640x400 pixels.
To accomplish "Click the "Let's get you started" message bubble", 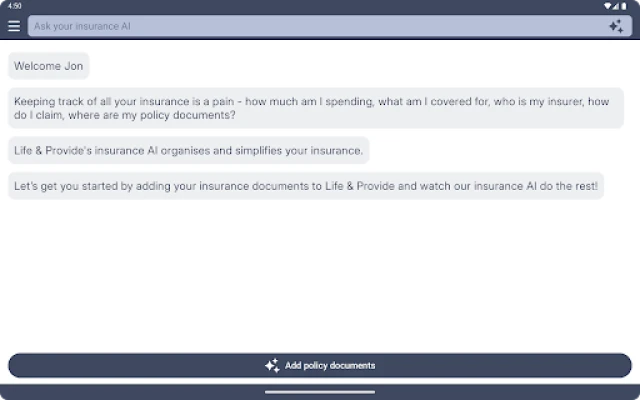I will [306, 186].
